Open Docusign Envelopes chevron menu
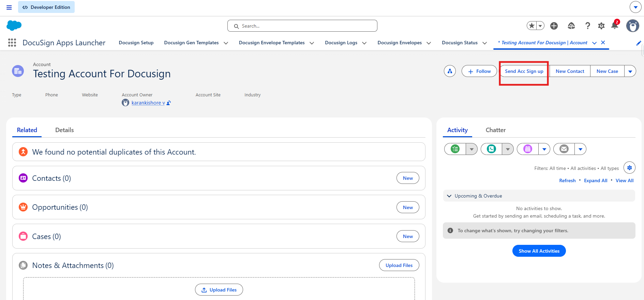 click(x=429, y=43)
